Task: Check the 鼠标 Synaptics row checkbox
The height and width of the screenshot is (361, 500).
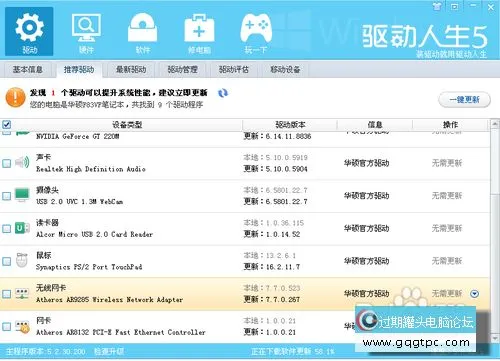Action: [6, 261]
